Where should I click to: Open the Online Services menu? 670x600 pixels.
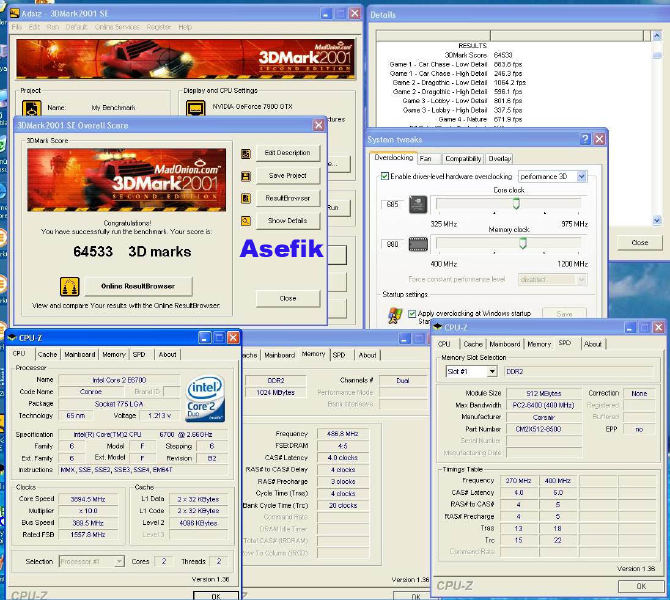[117, 27]
